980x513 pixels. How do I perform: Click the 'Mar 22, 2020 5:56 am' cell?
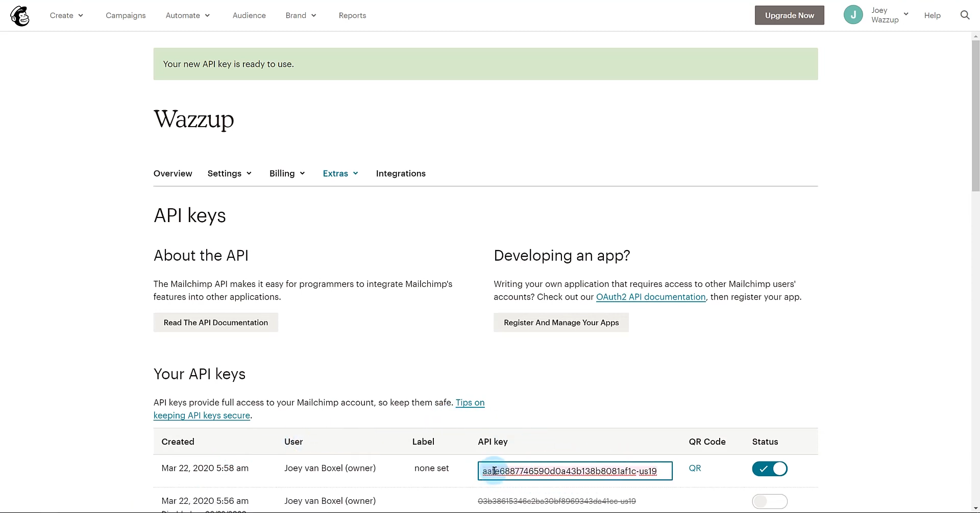(x=205, y=501)
